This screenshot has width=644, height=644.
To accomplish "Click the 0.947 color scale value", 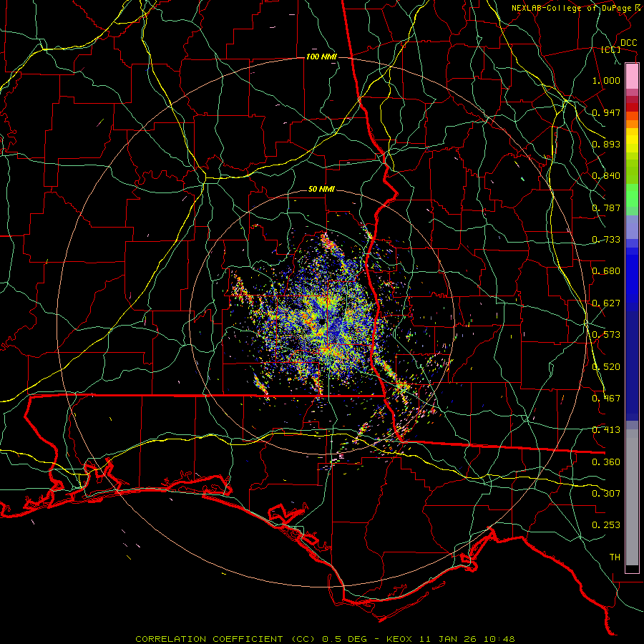I will pos(606,112).
